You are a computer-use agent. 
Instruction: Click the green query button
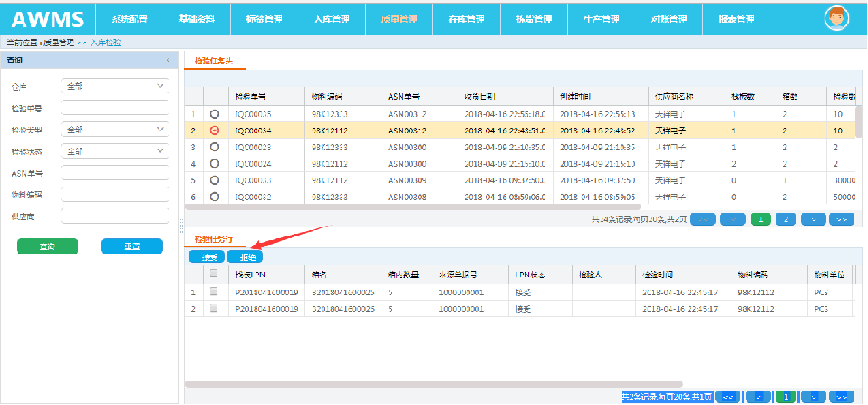pyautogui.click(x=47, y=246)
